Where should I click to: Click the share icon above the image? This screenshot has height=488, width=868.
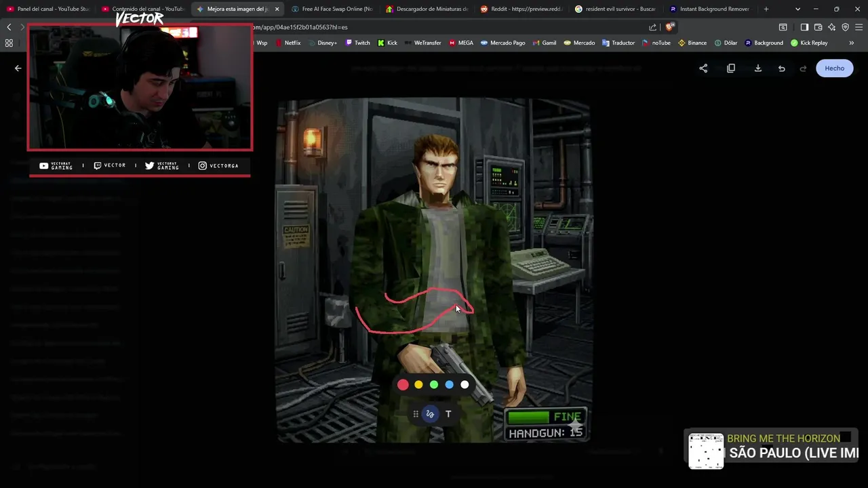(703, 68)
